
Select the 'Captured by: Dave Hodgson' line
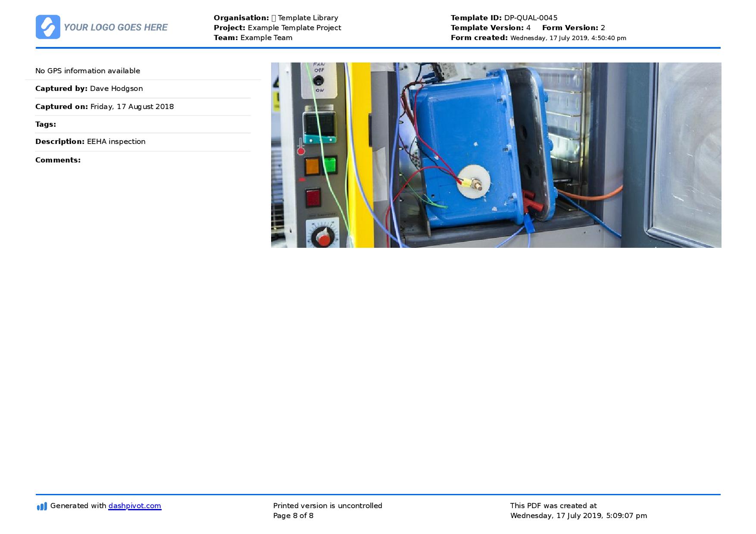[x=89, y=88]
